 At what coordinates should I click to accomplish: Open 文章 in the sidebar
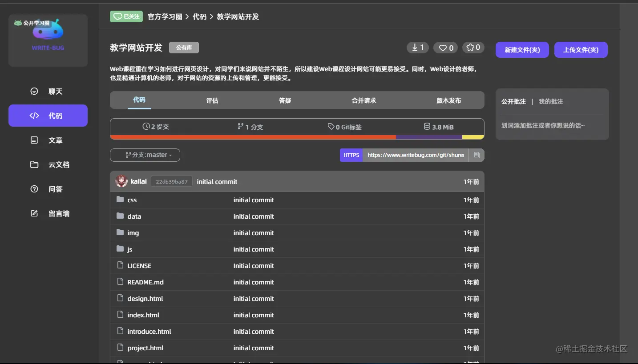48,140
